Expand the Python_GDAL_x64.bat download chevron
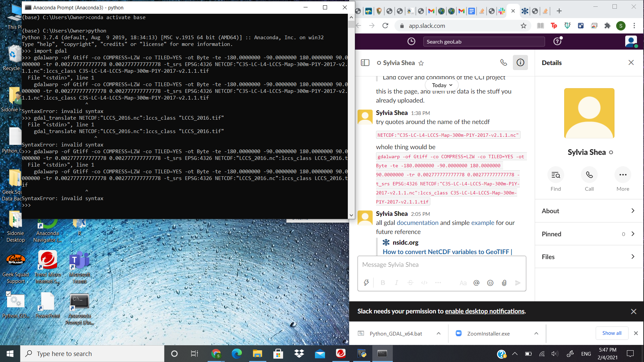The width and height of the screenshot is (644, 362). click(439, 334)
